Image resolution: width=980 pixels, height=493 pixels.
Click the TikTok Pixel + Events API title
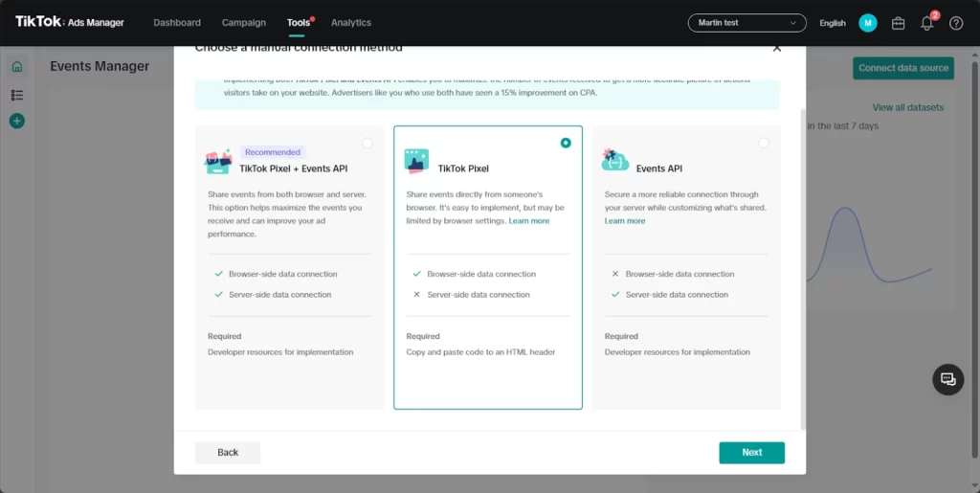click(x=294, y=168)
